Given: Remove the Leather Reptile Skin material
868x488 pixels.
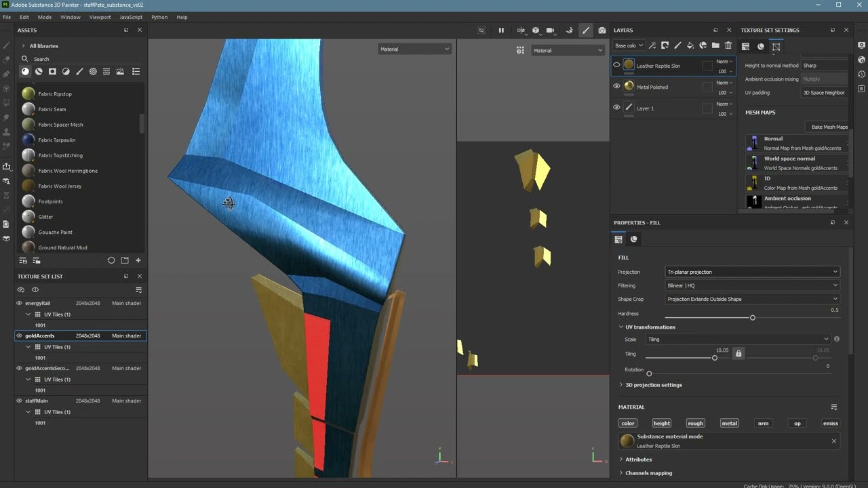Looking at the screenshot, I should tap(834, 441).
